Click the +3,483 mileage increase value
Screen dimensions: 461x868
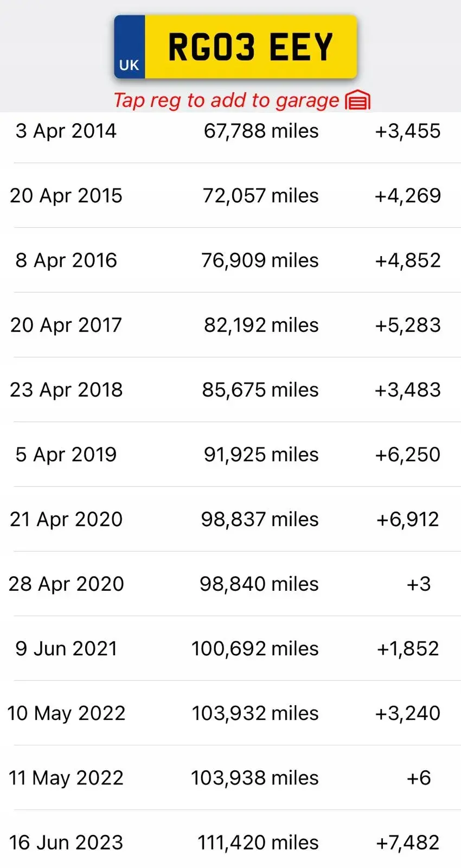tap(408, 390)
